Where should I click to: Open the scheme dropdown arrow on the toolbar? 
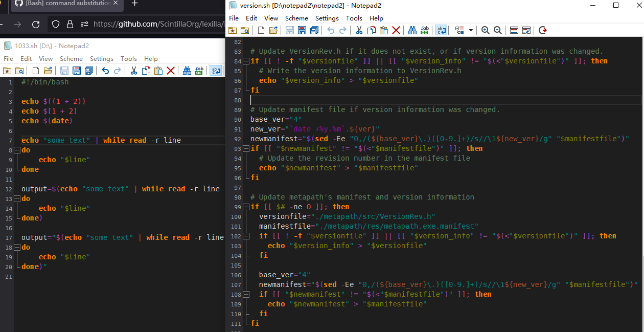pos(471,30)
